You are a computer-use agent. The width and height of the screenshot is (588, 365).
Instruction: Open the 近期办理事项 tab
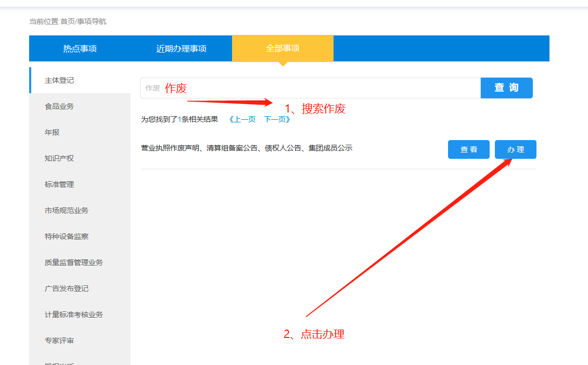(181, 48)
